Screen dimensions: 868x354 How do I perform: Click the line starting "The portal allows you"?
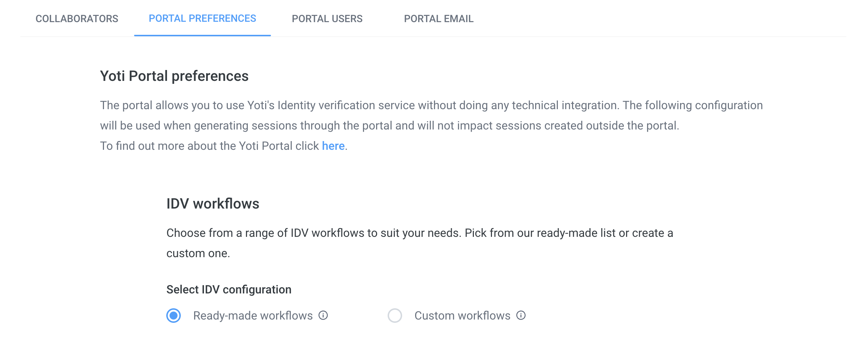pos(431,105)
